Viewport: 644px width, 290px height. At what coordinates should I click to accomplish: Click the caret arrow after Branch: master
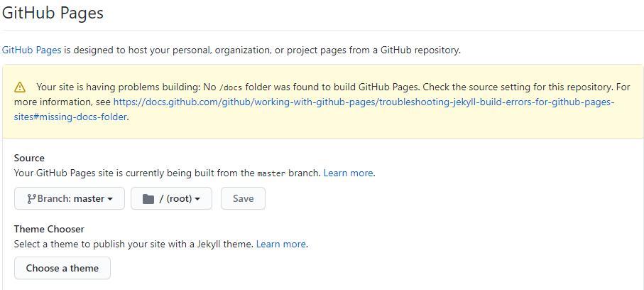point(110,200)
